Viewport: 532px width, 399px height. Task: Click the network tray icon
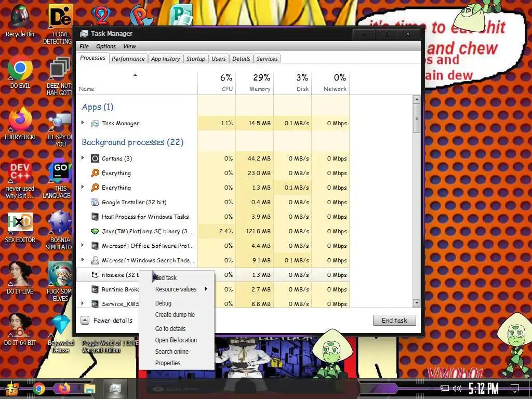(444, 389)
